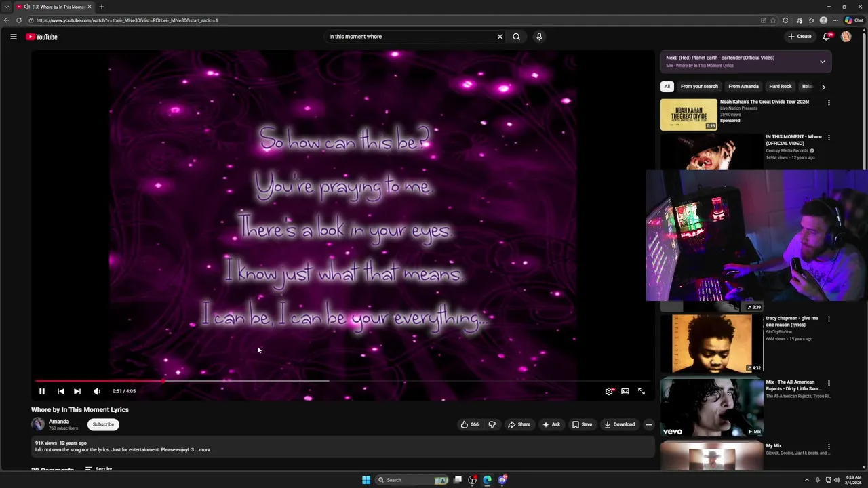The image size is (868, 488).
Task: Select Hard Rock chip
Action: 781,87
